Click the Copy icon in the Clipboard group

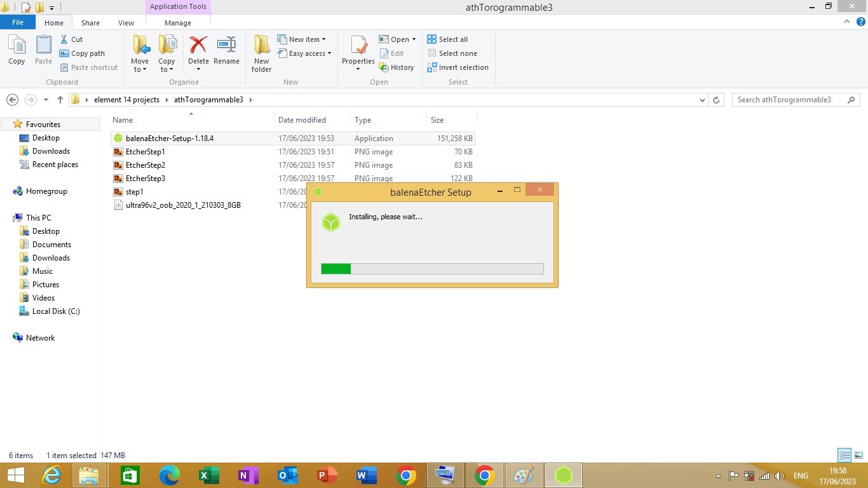(x=17, y=46)
